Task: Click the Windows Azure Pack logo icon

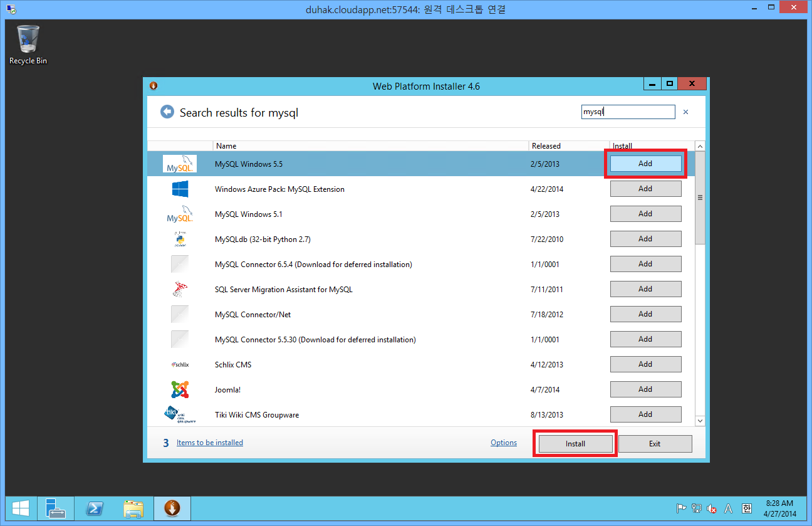Action: tap(180, 189)
